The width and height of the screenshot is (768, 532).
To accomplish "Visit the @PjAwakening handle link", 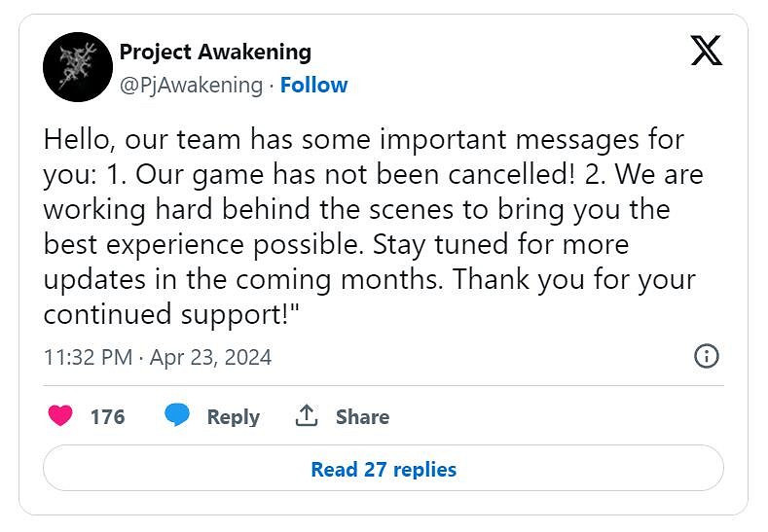I will [191, 86].
